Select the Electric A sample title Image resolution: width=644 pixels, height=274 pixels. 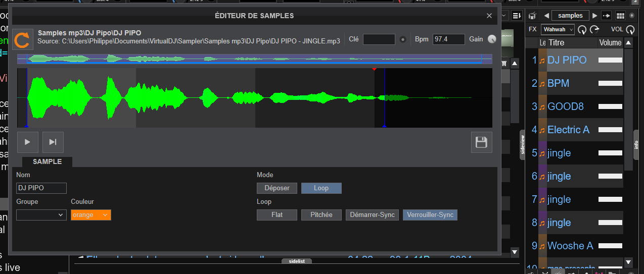pyautogui.click(x=568, y=130)
